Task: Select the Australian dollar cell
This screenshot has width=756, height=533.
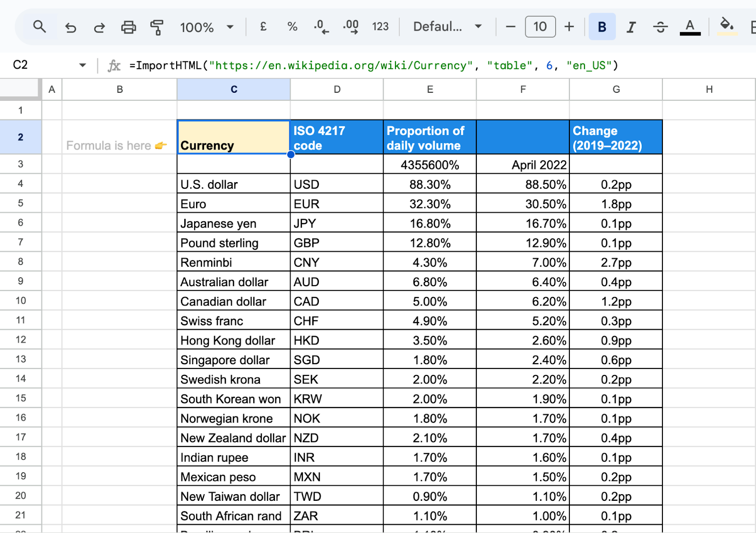Action: pyautogui.click(x=234, y=281)
